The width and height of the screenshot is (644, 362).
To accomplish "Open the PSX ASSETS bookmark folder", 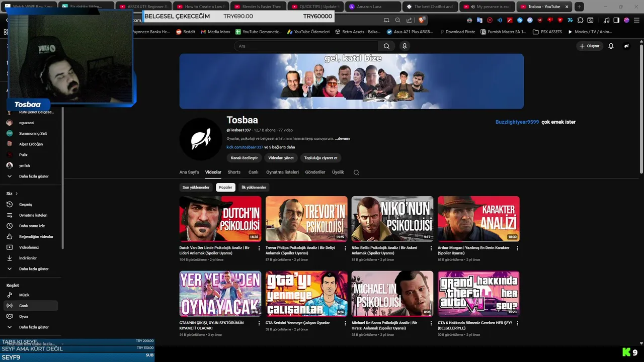I will pos(547,32).
